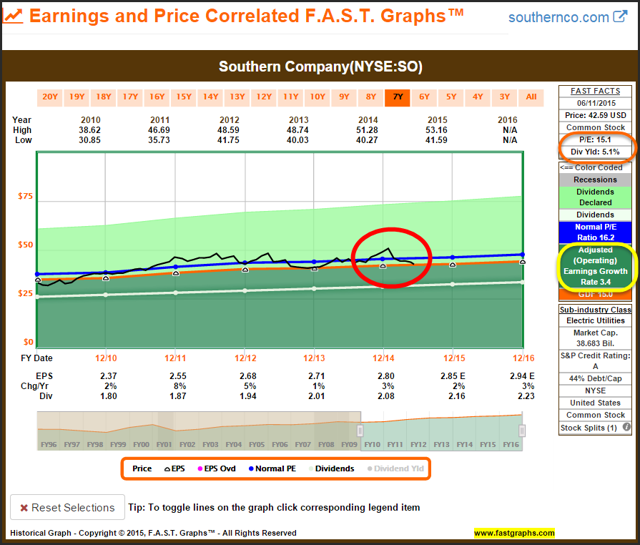Toggle the EPS legend item
The image size is (640, 545).
click(x=174, y=469)
